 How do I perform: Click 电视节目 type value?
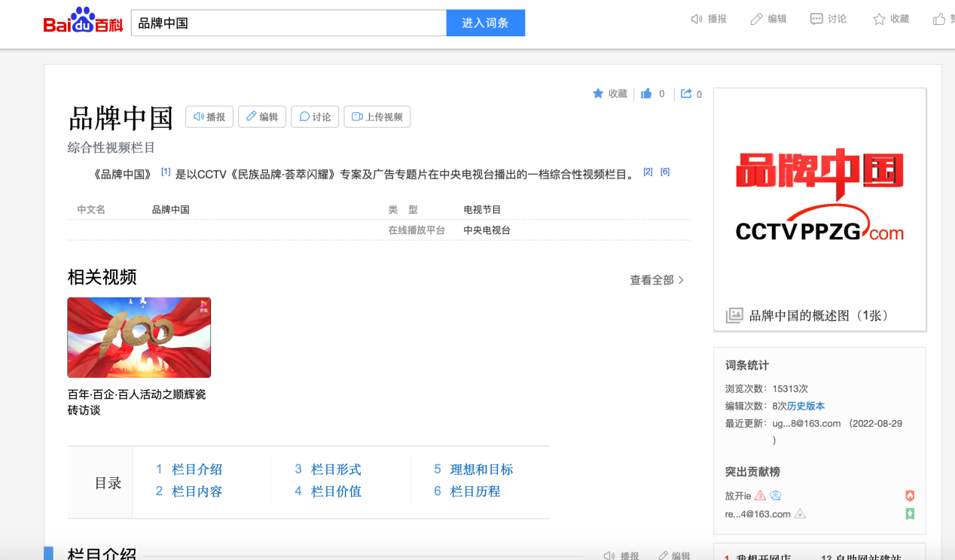[x=482, y=209]
